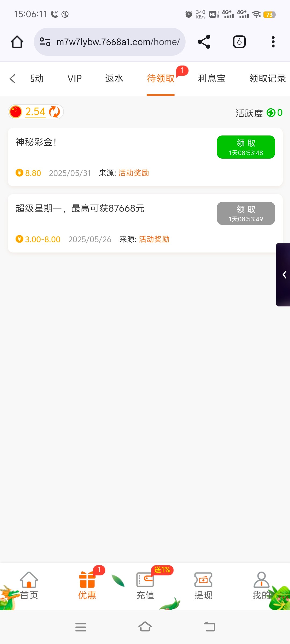Open the browser three-dot menu
This screenshot has width=290, height=644.
pyautogui.click(x=273, y=42)
